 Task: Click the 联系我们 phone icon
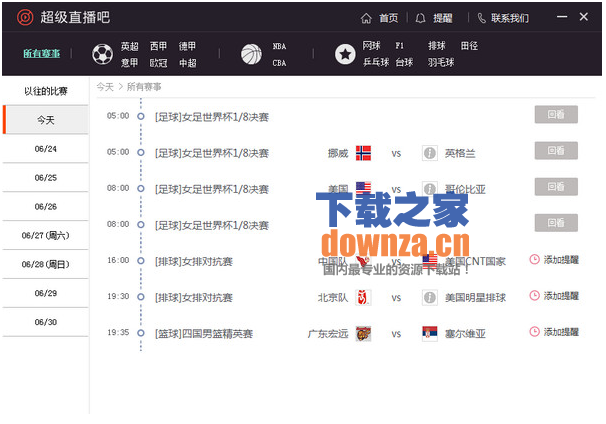click(x=482, y=18)
